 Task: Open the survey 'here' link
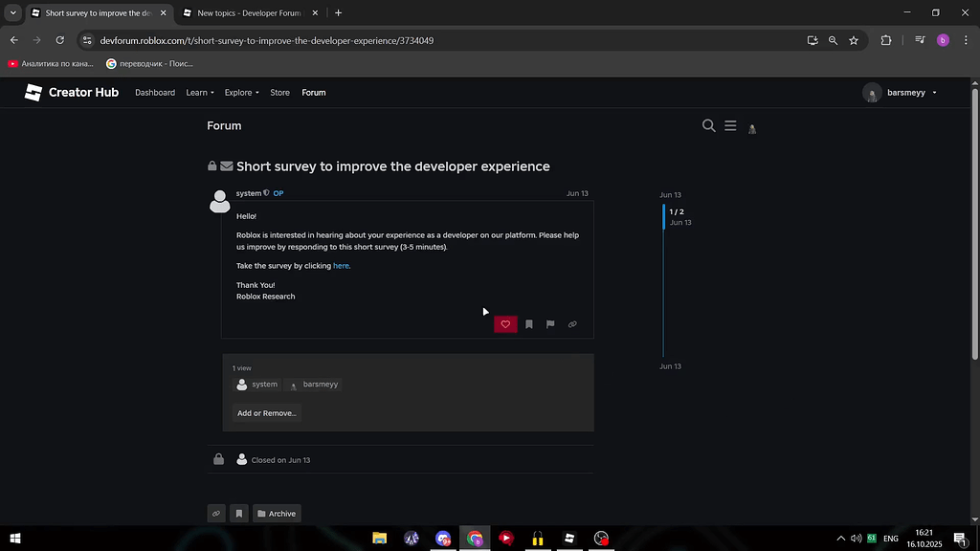coord(341,266)
